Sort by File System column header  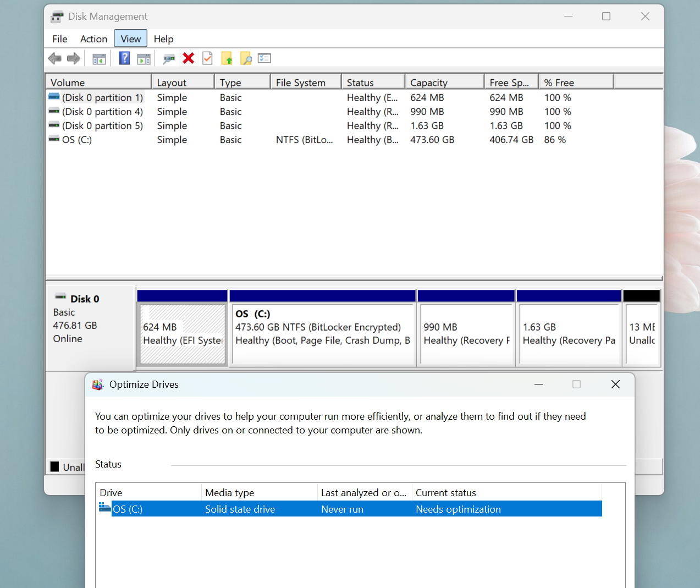(x=306, y=82)
